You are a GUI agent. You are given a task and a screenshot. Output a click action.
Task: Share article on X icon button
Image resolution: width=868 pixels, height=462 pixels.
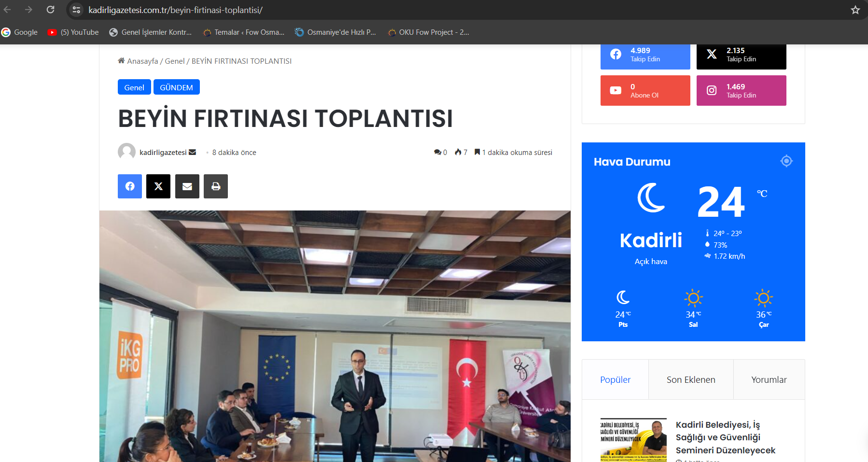click(158, 186)
